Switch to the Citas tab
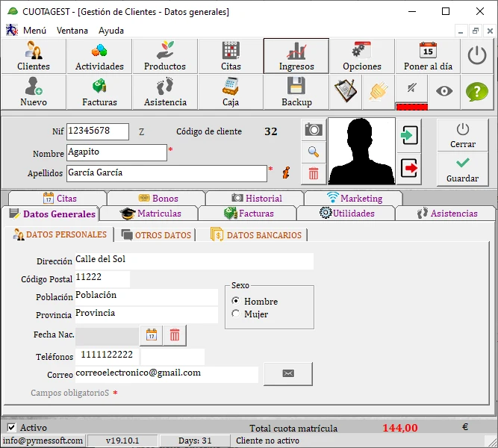The width and height of the screenshot is (498, 448). [x=58, y=199]
